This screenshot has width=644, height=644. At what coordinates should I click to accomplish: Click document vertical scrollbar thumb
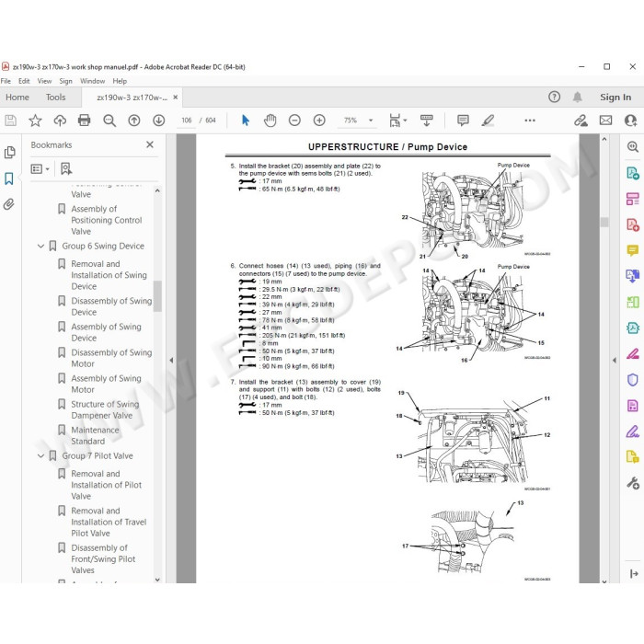click(604, 222)
